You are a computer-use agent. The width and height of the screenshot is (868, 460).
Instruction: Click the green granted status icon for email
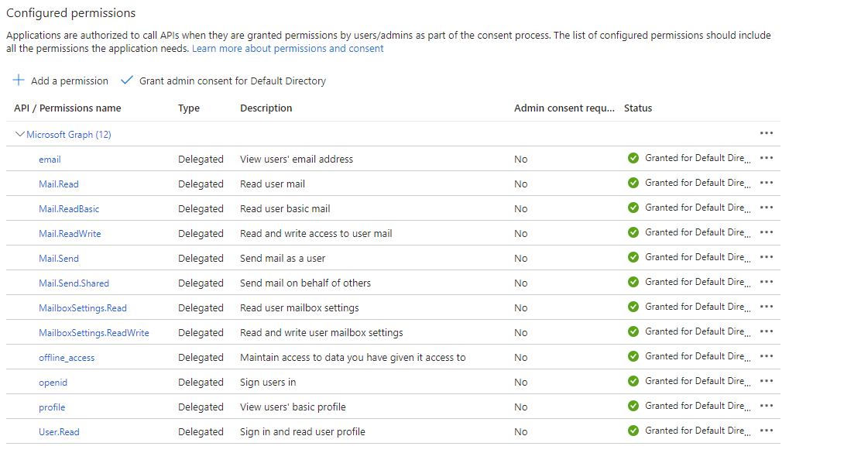[x=633, y=158]
